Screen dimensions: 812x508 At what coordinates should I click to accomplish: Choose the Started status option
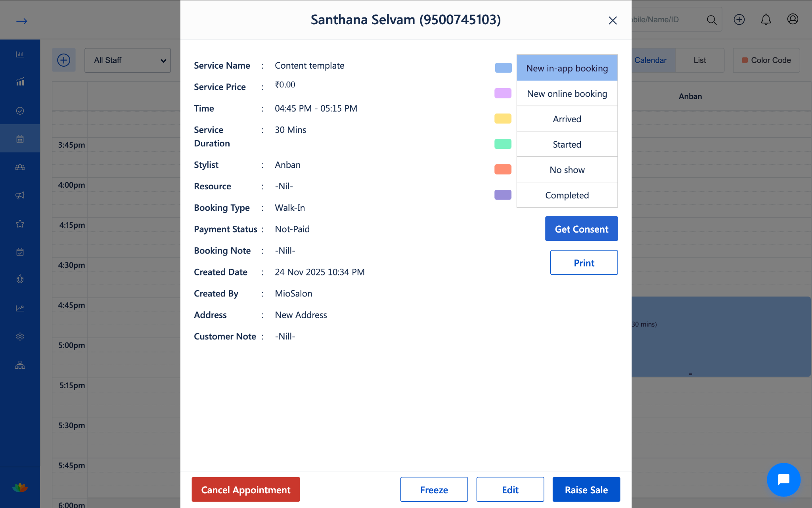[567, 144]
